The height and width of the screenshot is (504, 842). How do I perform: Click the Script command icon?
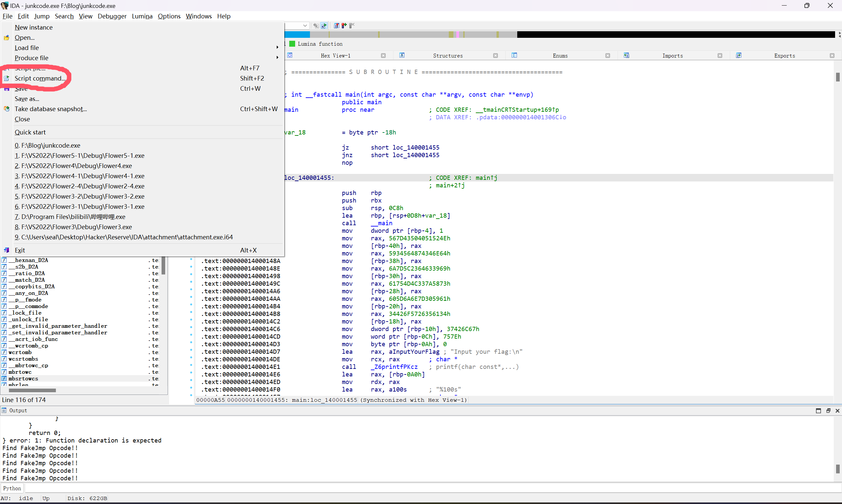tap(7, 79)
